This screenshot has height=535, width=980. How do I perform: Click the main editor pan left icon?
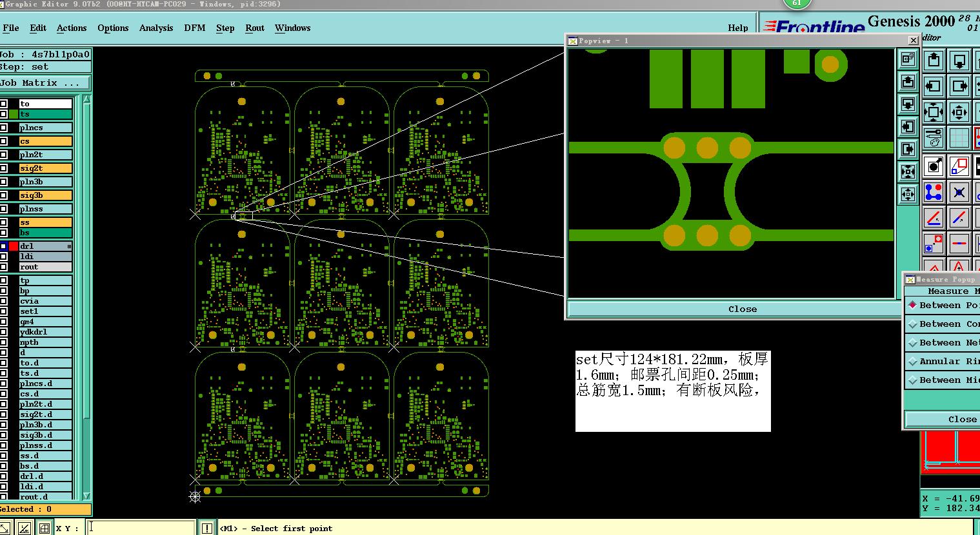(934, 86)
